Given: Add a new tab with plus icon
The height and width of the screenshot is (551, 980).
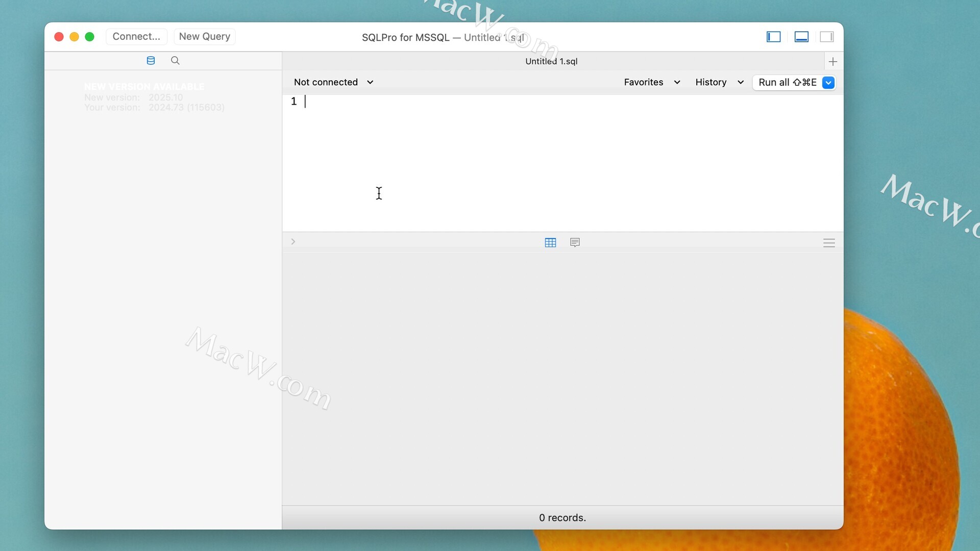Looking at the screenshot, I should tap(833, 62).
